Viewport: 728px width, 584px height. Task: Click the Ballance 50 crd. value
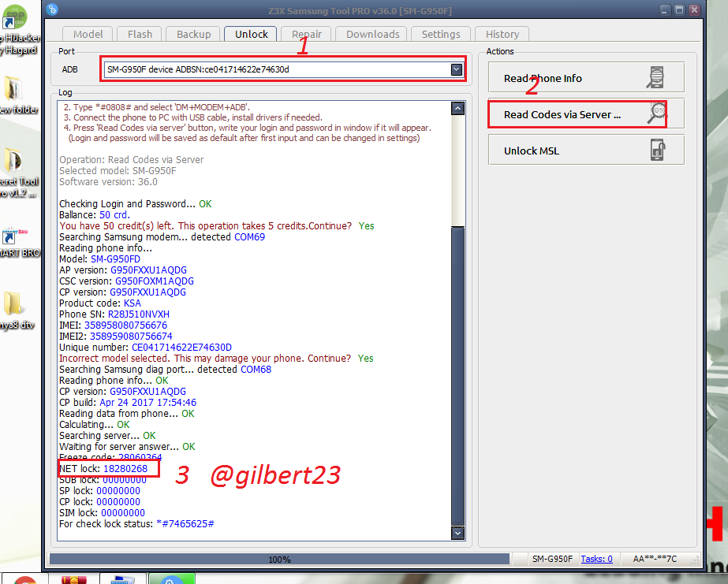(x=114, y=215)
